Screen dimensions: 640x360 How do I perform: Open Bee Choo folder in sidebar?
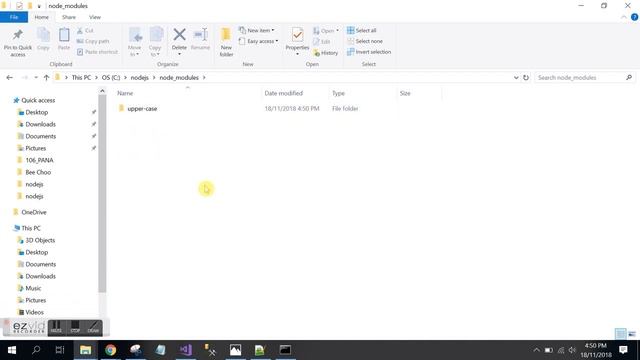38,172
